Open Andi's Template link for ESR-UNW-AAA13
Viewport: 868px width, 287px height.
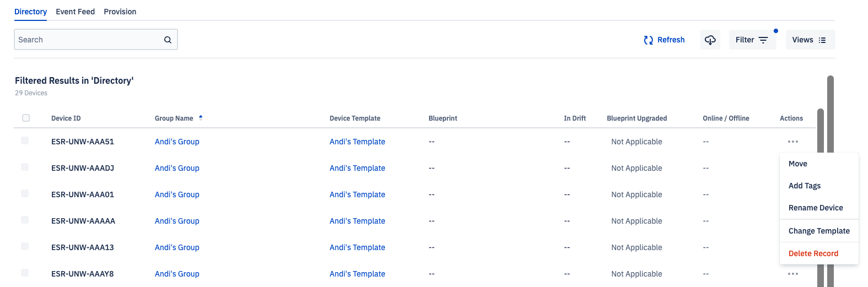[x=357, y=247]
